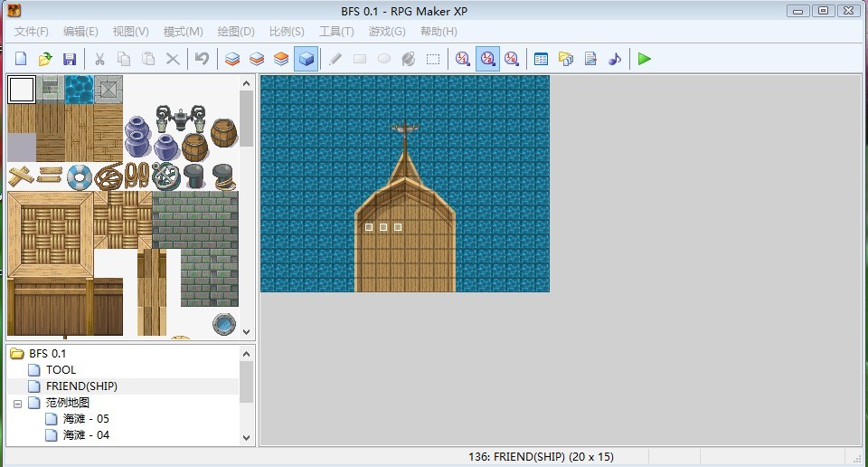Open the 文件(F) menu
The width and height of the screenshot is (868, 467).
31,32
